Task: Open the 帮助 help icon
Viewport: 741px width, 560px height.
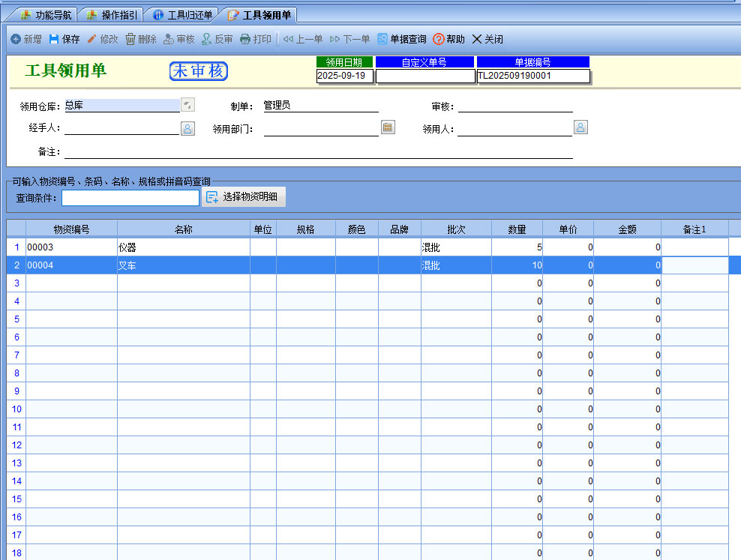Action: pos(439,39)
